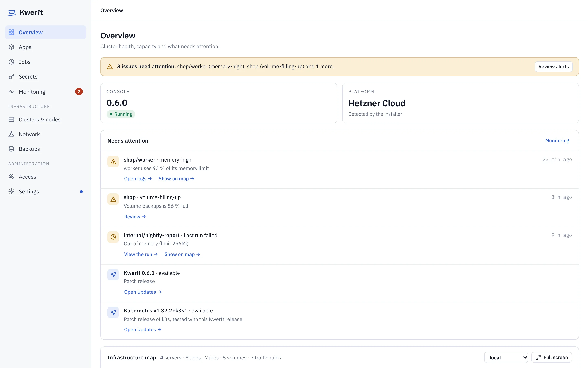Screen dimensions: 588x368
Task: Show internal/nightly-report on map
Action: pyautogui.click(x=182, y=254)
